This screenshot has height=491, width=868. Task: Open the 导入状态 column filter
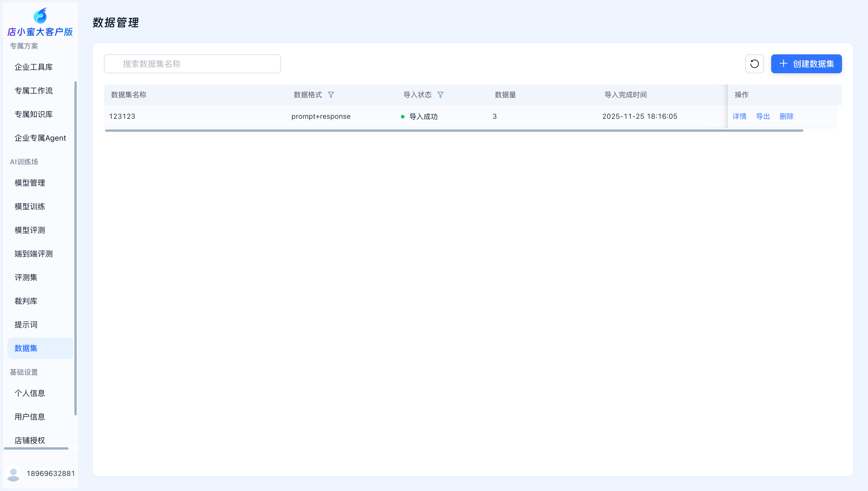(x=440, y=95)
